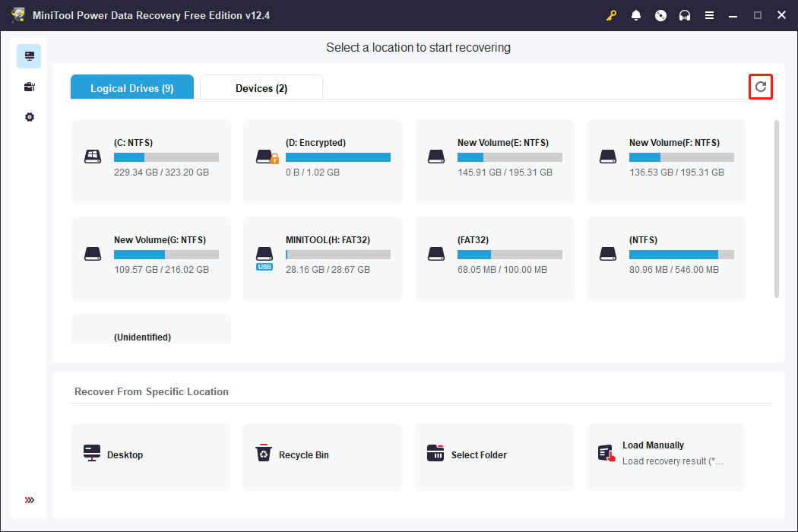Switch to Devices (2) tab
Screen dimensions: 798x532
click(x=261, y=87)
